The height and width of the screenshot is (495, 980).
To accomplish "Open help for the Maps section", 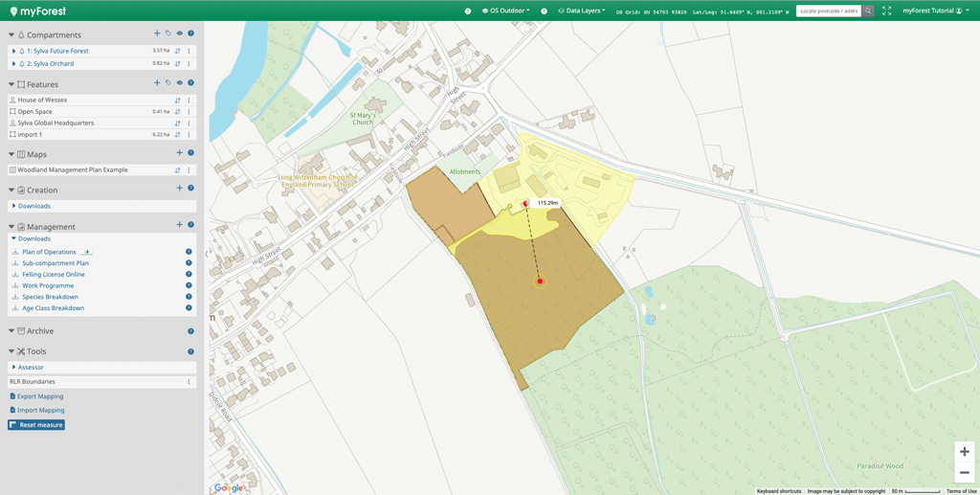I will (x=190, y=153).
